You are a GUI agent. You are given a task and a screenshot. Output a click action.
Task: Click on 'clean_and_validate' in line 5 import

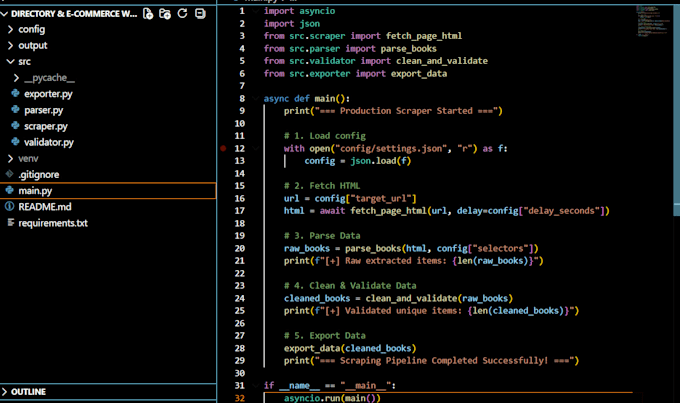tap(441, 61)
